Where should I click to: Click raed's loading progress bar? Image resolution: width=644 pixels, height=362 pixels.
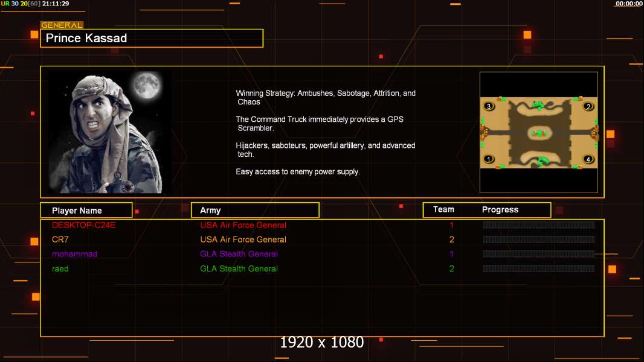point(539,268)
